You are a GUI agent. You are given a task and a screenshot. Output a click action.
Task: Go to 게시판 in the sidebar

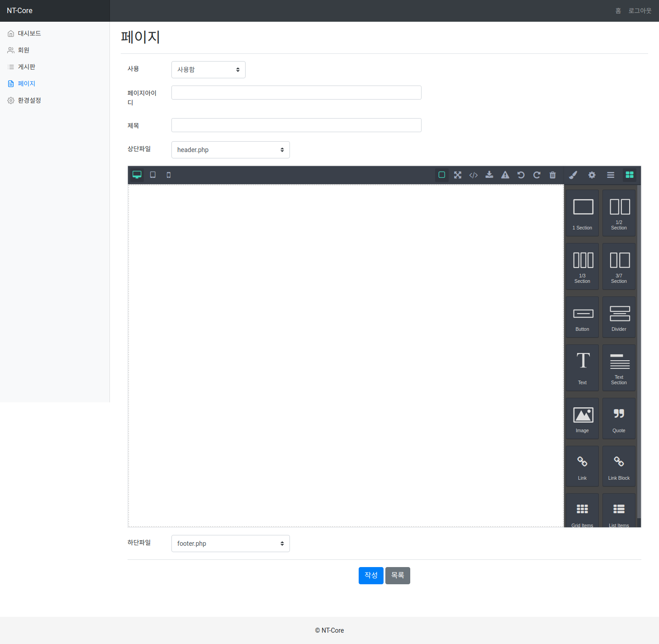26,67
